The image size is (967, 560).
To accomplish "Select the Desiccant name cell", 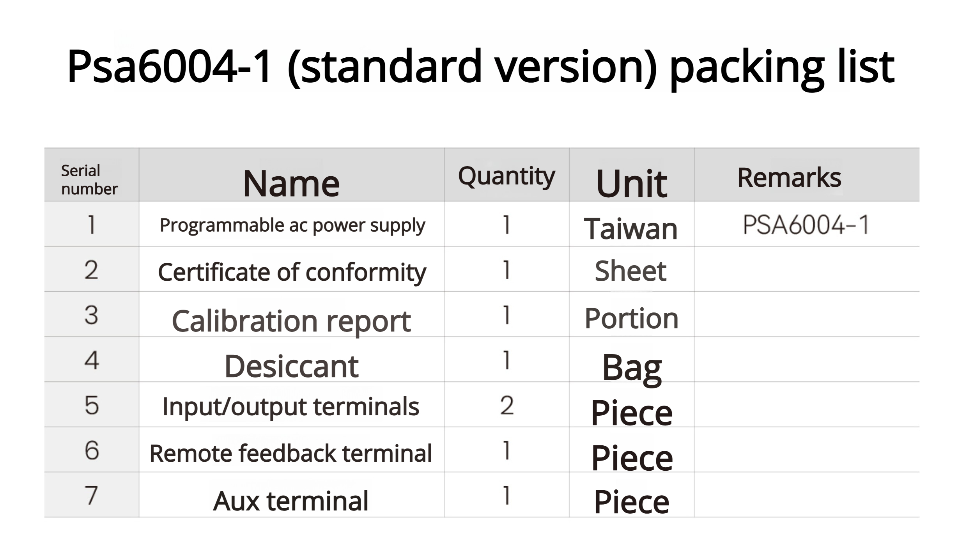I will point(291,366).
